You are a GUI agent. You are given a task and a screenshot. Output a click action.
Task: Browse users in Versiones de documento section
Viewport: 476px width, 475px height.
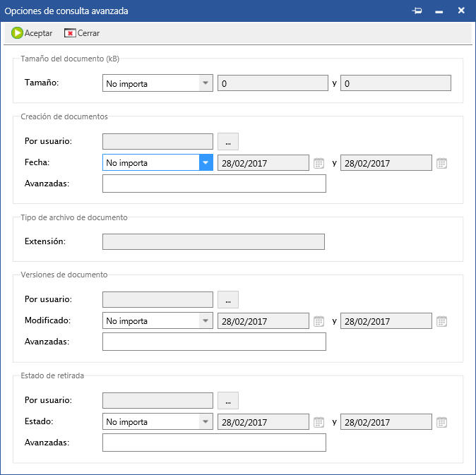tap(228, 300)
